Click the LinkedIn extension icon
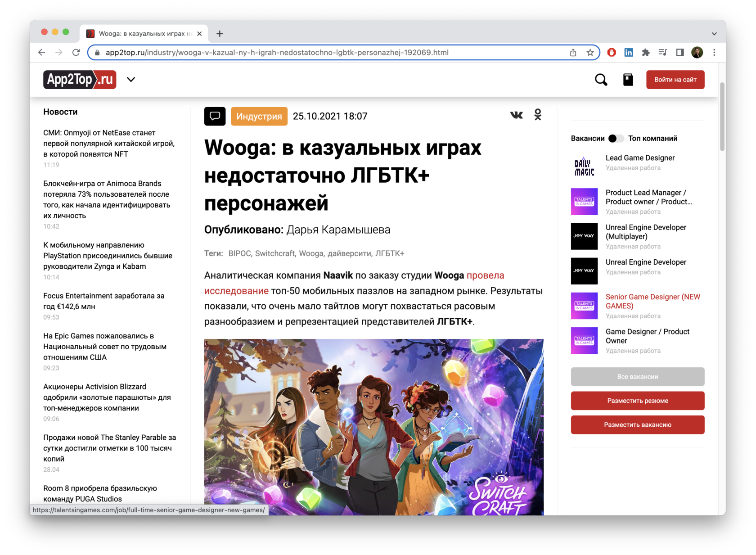Screen dimensions: 756x555 point(629,53)
